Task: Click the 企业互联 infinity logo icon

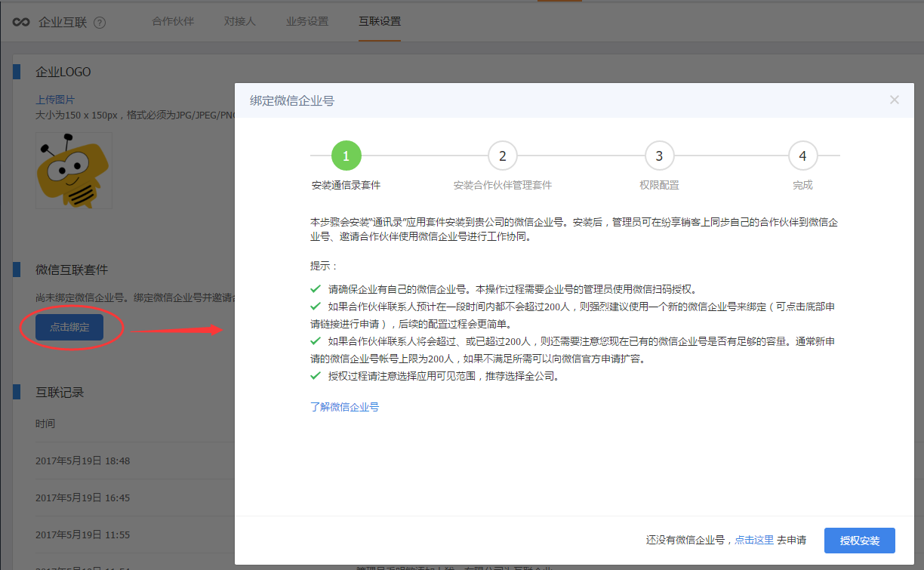Action: point(21,22)
